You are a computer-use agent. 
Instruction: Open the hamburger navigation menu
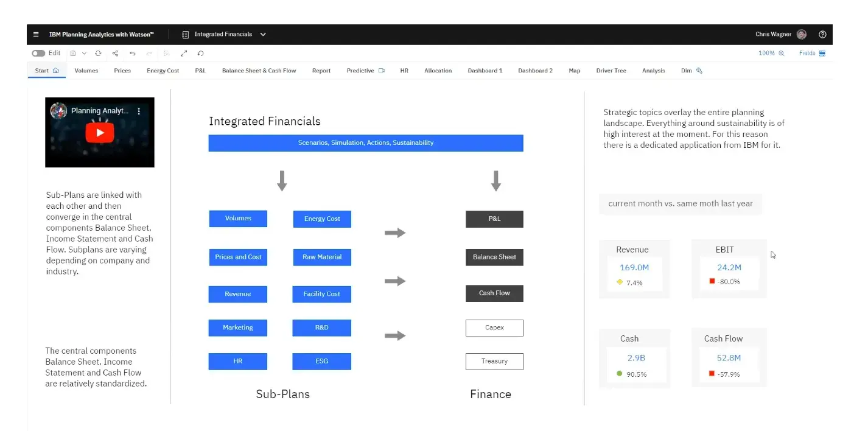coord(37,34)
